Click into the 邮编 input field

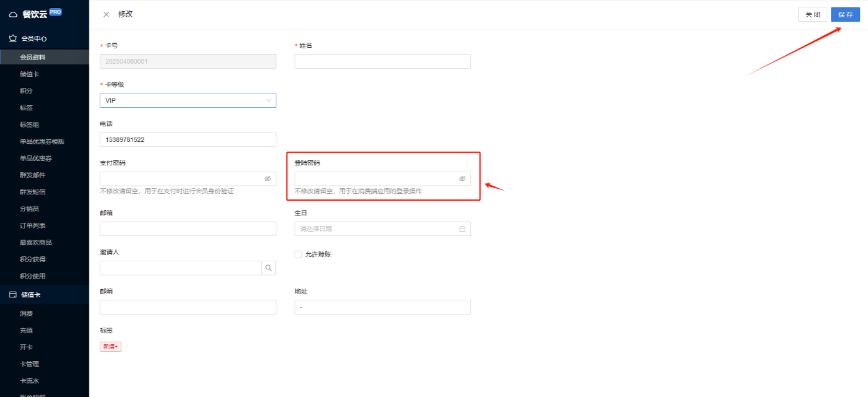coord(188,307)
